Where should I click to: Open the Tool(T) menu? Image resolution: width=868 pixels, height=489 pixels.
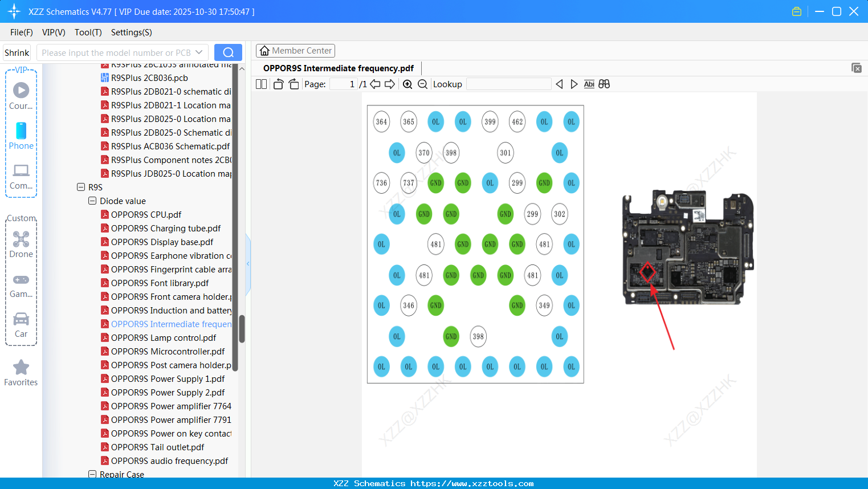pyautogui.click(x=88, y=32)
